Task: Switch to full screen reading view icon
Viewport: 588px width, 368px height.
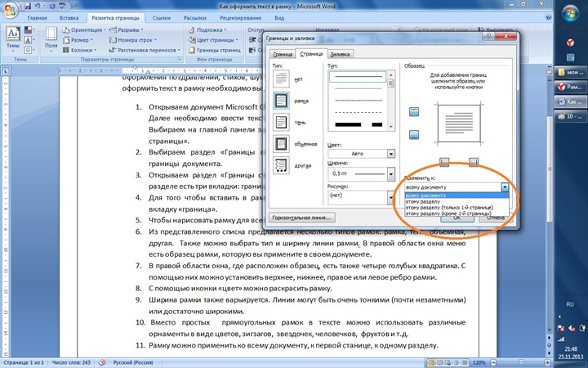Action: 440,363
